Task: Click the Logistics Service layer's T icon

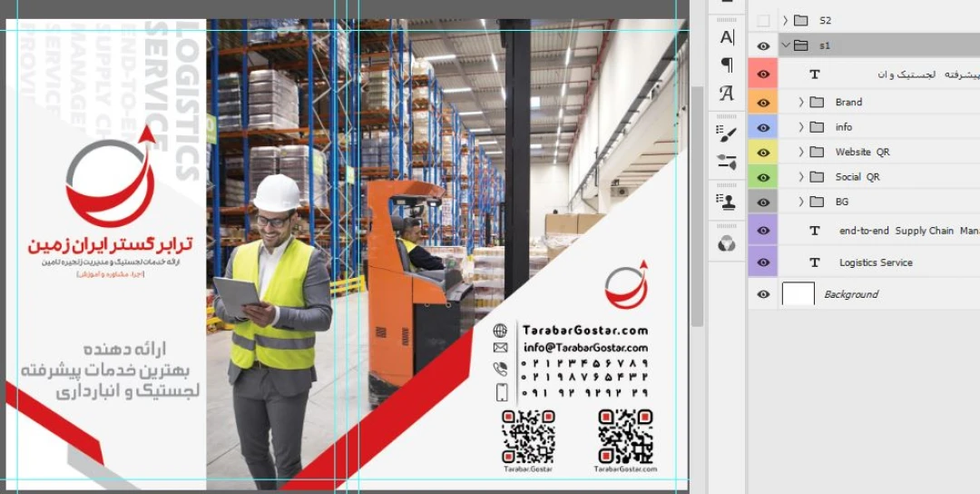Action: [814, 262]
